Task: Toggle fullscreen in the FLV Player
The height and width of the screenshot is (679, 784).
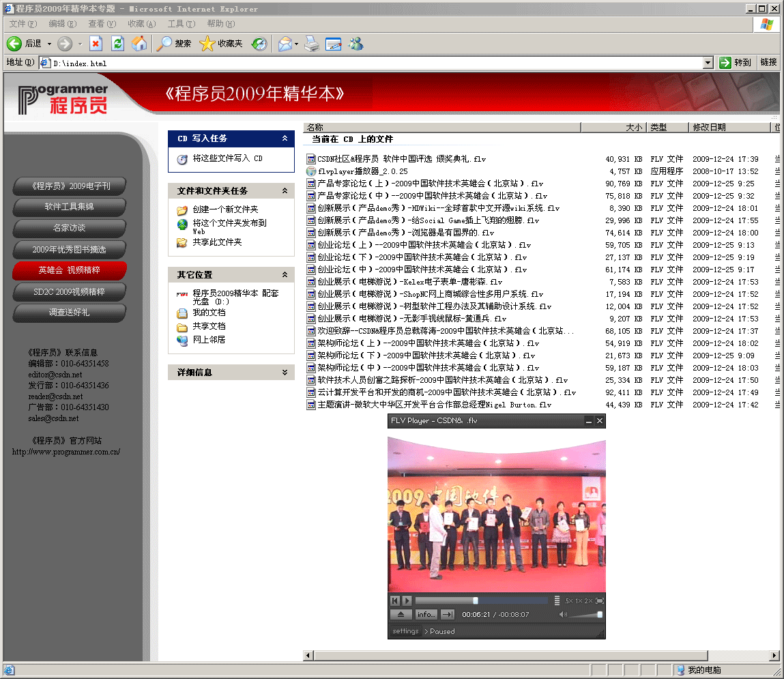Action: click(x=600, y=601)
